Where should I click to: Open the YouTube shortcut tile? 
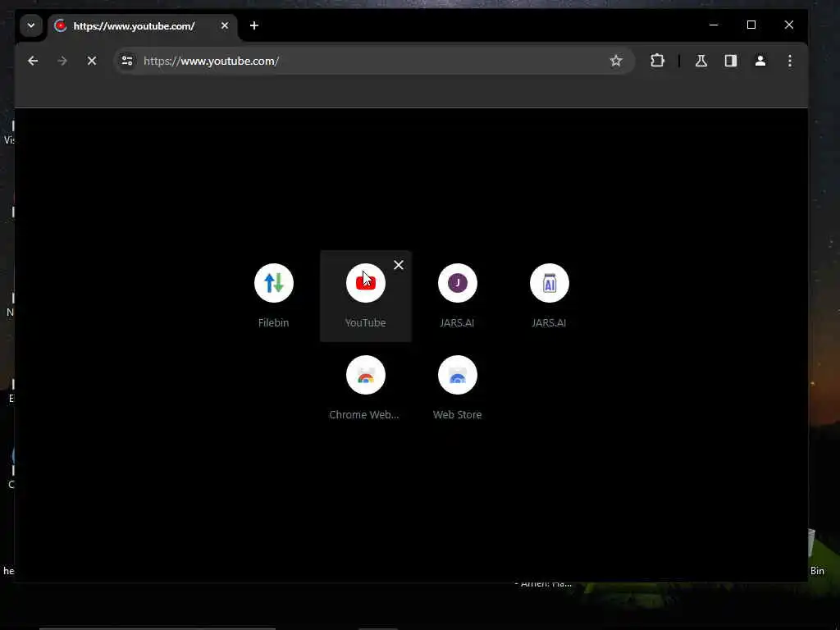[x=365, y=295]
